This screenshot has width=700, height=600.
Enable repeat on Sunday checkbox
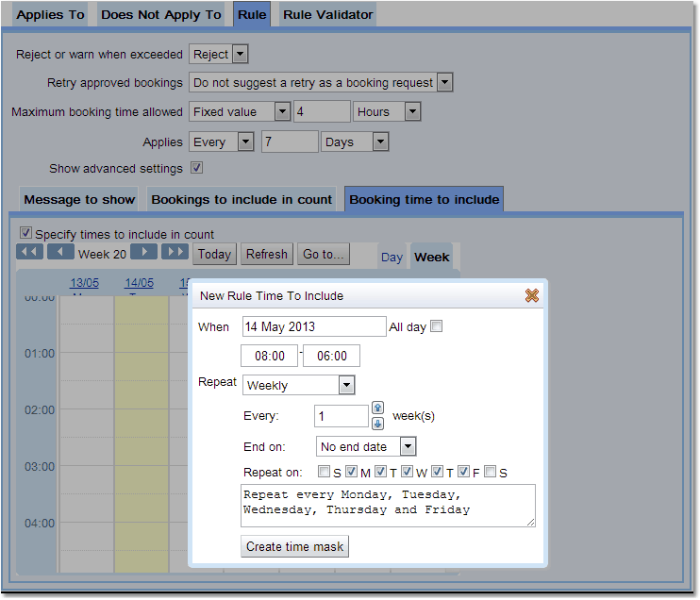pyautogui.click(x=324, y=473)
